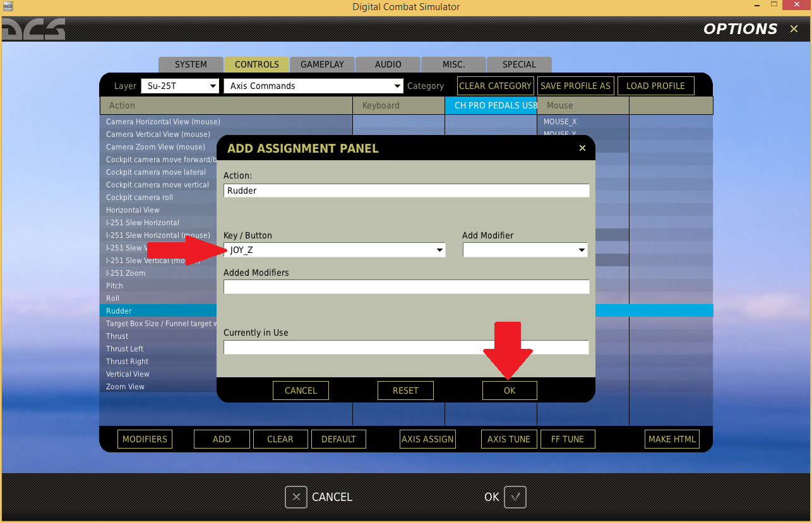Click the checkmark icon beside bottom OK
Image resolution: width=812 pixels, height=523 pixels.
[x=515, y=497]
